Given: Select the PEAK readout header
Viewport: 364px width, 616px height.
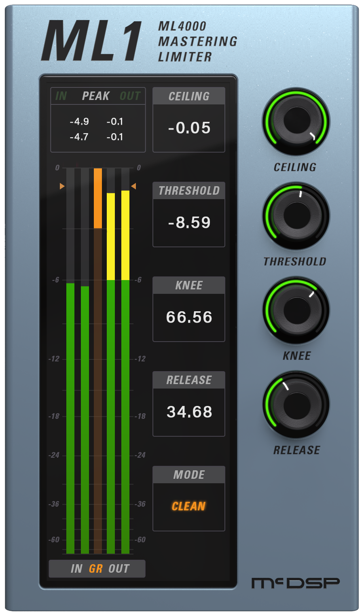Looking at the screenshot, I should coord(96,96).
